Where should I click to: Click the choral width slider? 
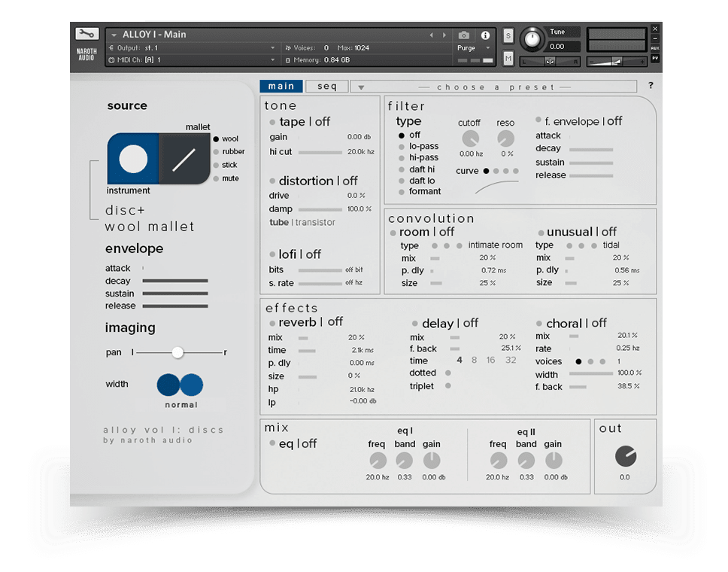coord(591,373)
